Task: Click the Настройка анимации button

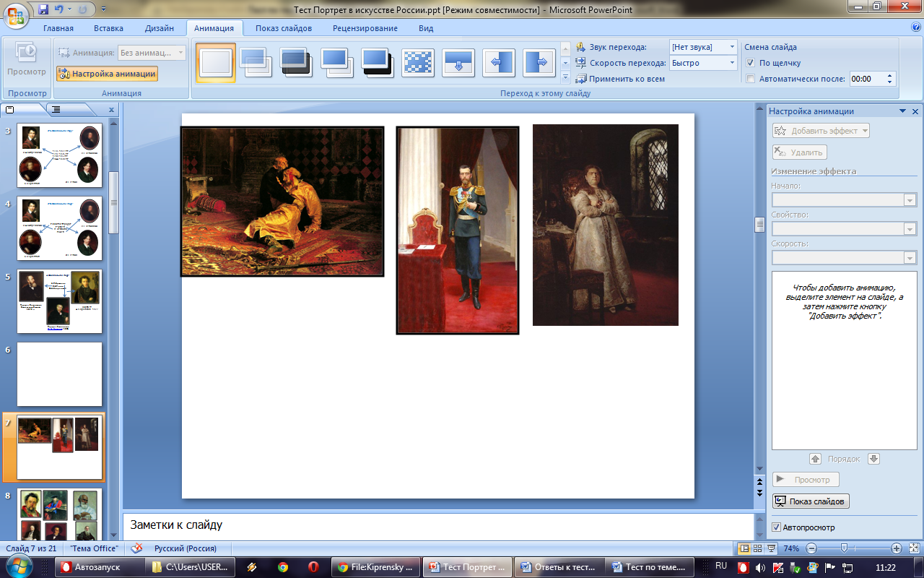Action: click(107, 74)
